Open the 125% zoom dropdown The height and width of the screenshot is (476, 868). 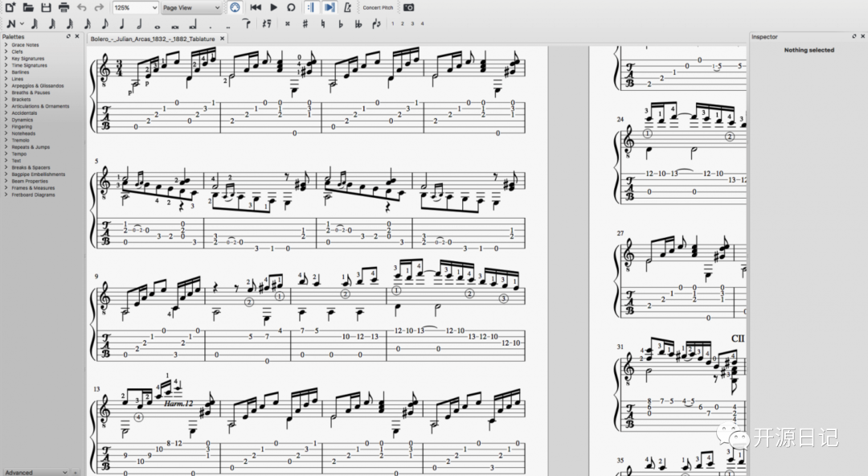pyautogui.click(x=136, y=8)
